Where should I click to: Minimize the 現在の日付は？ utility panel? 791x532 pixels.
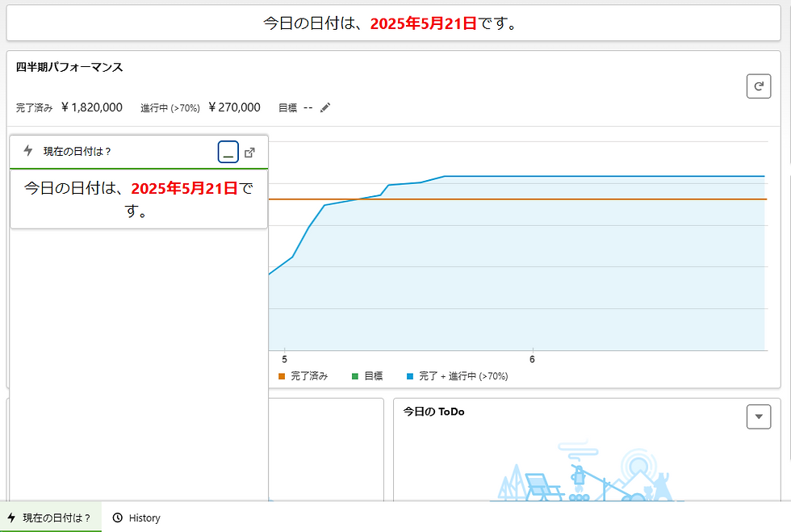(x=228, y=152)
